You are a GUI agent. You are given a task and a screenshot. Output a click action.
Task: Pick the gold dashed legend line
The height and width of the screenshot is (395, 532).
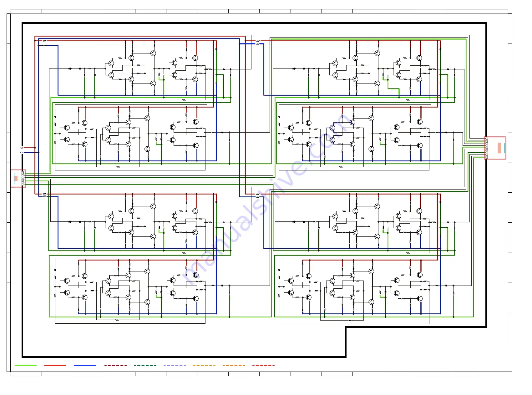click(x=204, y=365)
